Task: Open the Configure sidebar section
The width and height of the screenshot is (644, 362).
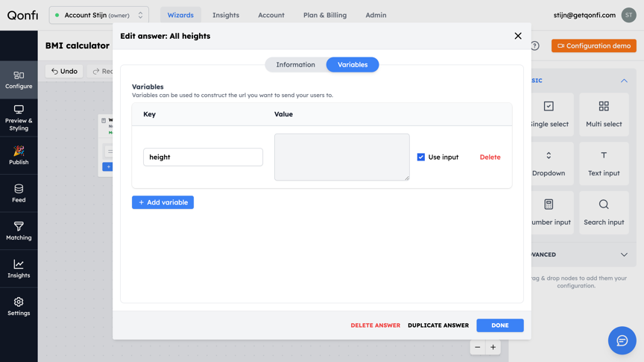Action: (19, 80)
